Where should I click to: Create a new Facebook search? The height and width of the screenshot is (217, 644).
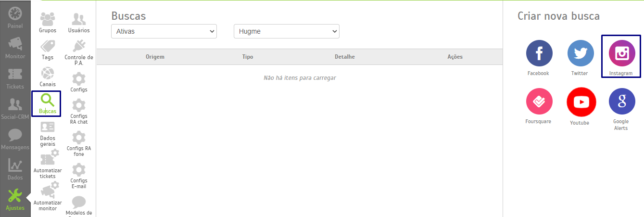pyautogui.click(x=539, y=52)
